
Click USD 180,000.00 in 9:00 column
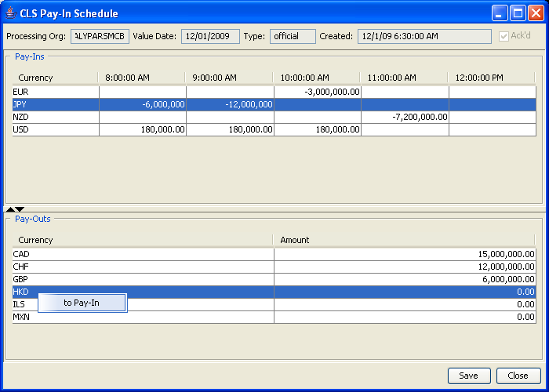click(251, 130)
